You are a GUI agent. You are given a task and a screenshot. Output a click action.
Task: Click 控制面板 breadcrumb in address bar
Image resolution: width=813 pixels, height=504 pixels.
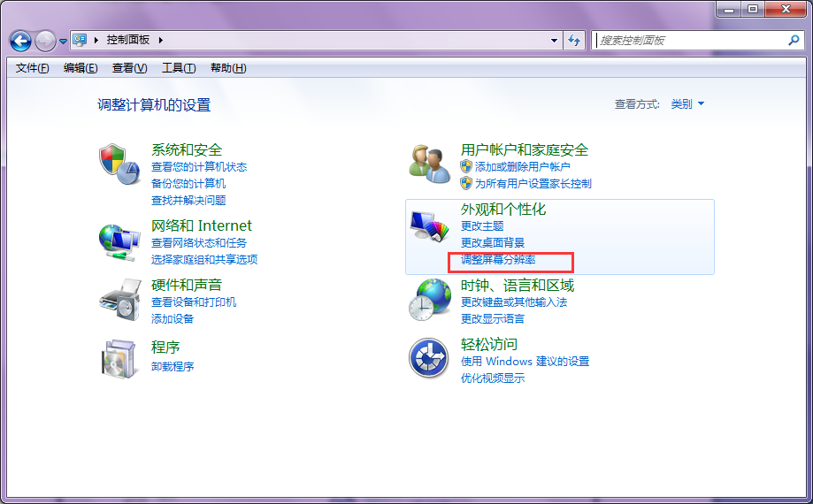tap(128, 40)
